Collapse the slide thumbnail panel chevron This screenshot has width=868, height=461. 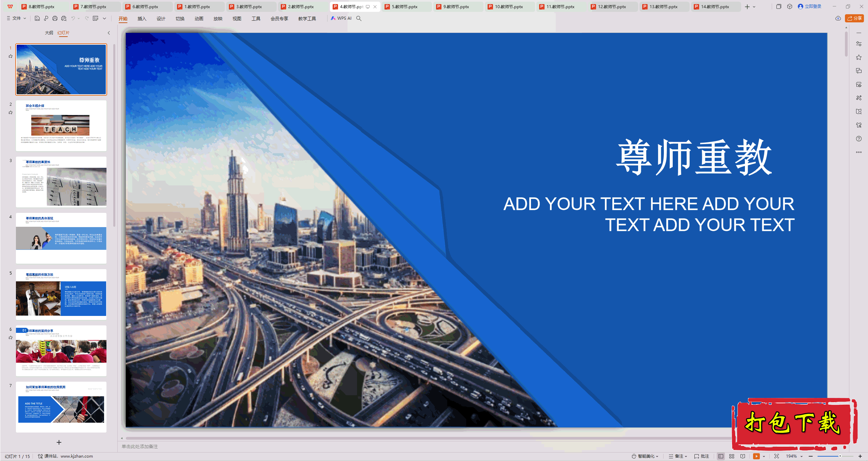click(109, 33)
